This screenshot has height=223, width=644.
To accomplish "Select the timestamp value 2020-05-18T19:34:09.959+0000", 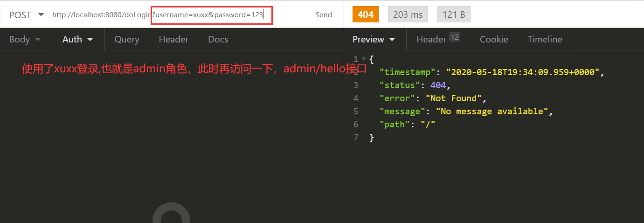I will pyautogui.click(x=522, y=72).
